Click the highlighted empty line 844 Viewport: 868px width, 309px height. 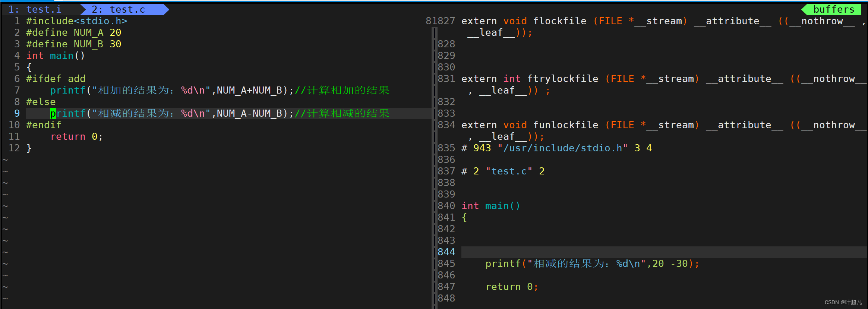coord(664,252)
